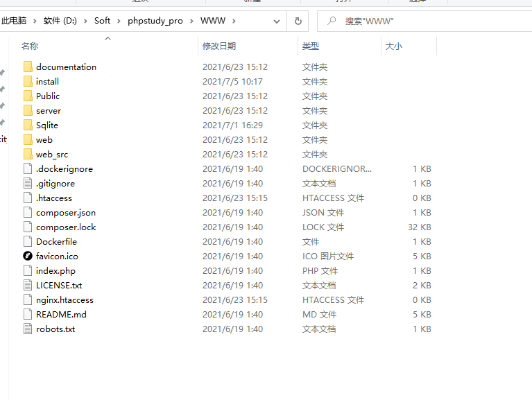Expand the chevron after 软件 (D:)

(x=85, y=21)
